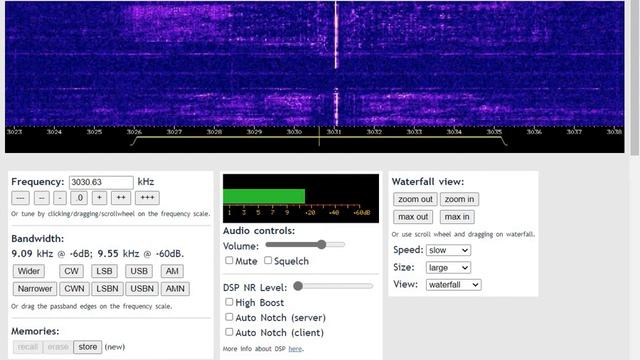Click the Frequency input field
640x360 pixels.
point(101,182)
